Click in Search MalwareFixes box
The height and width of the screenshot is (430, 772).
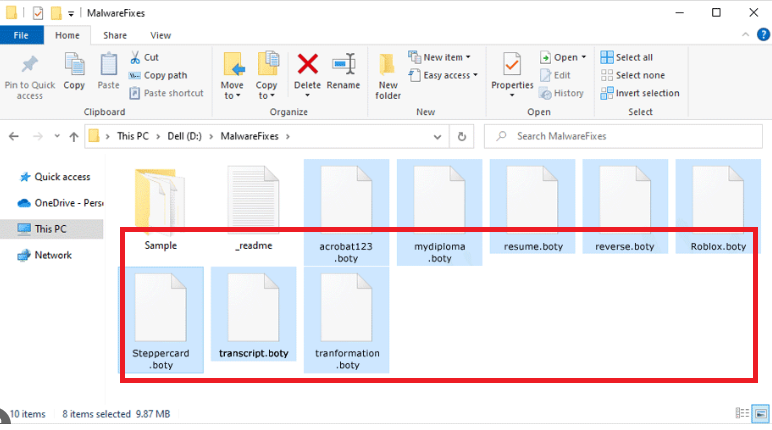(x=623, y=136)
